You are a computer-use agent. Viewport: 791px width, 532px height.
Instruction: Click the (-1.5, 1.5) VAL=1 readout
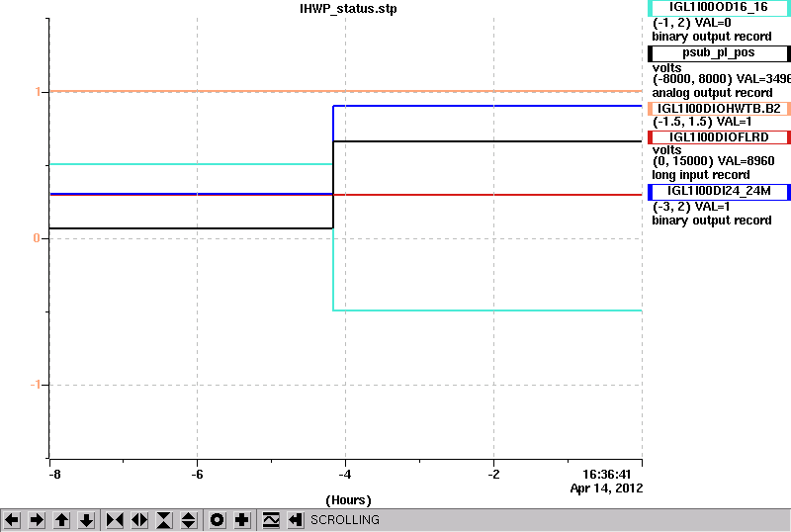702,122
